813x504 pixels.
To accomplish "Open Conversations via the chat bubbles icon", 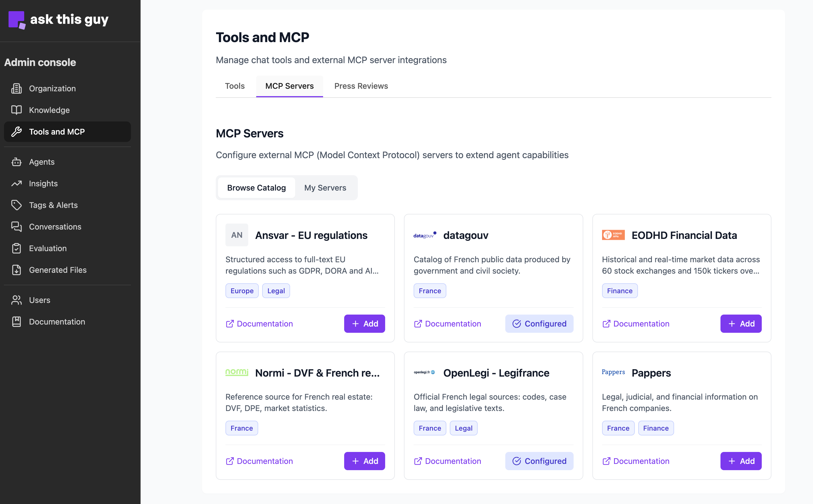I will click(x=16, y=227).
